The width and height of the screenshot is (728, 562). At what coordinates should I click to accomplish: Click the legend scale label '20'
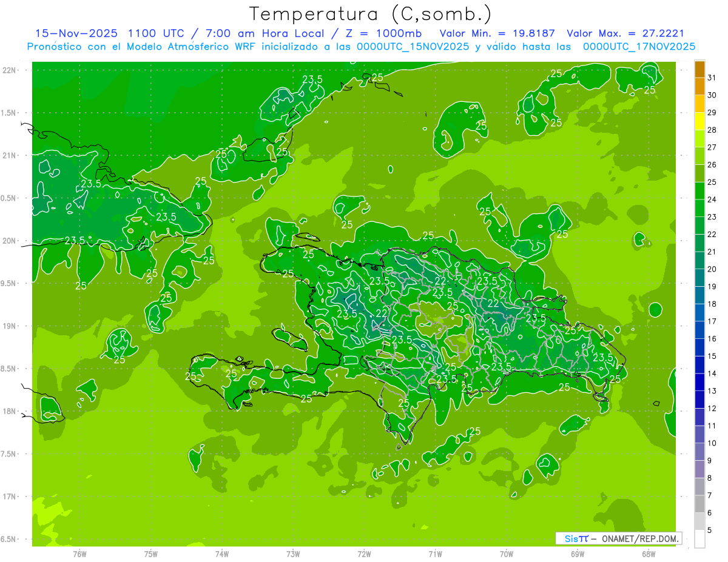click(x=712, y=269)
